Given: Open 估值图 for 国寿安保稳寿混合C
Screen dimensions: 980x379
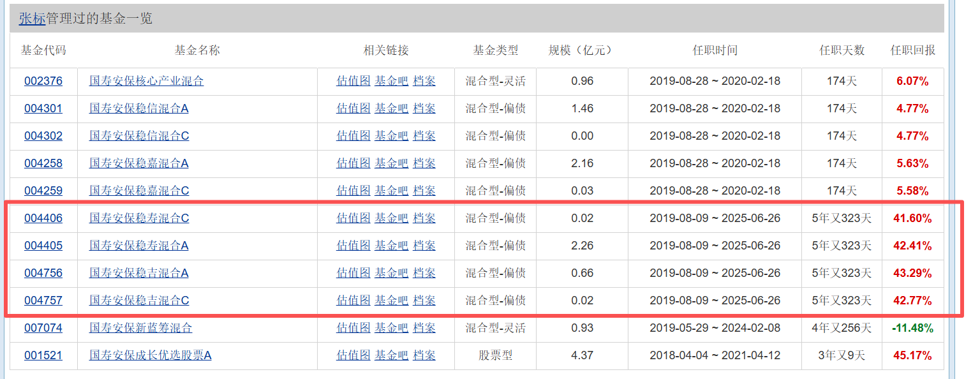Looking at the screenshot, I should tap(353, 218).
